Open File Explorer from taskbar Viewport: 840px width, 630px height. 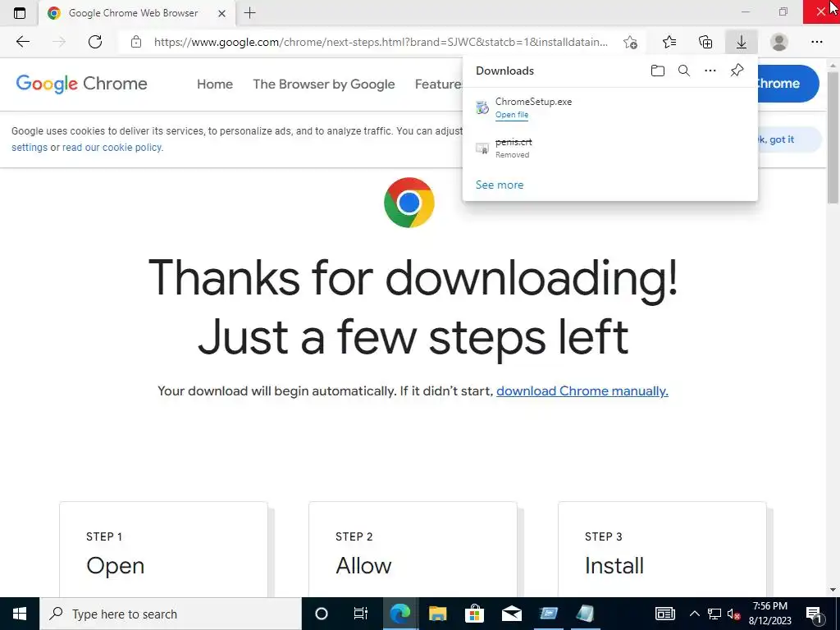[437, 614]
